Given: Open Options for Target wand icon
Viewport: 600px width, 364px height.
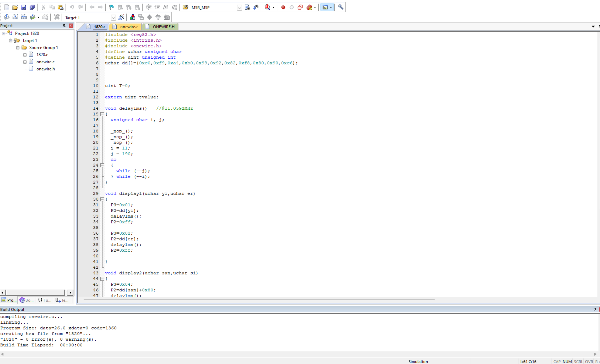Looking at the screenshot, I should coord(121,17).
